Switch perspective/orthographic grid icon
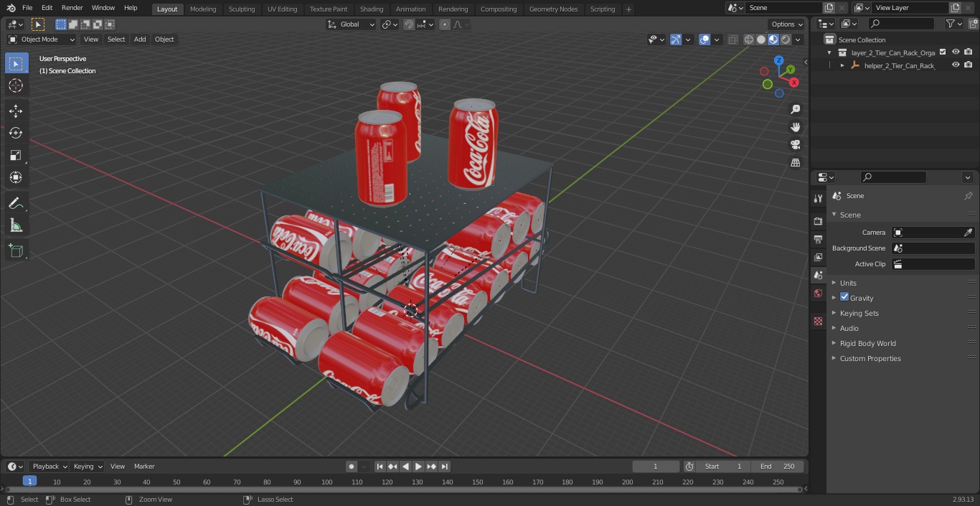The width and height of the screenshot is (980, 506). coord(795,163)
